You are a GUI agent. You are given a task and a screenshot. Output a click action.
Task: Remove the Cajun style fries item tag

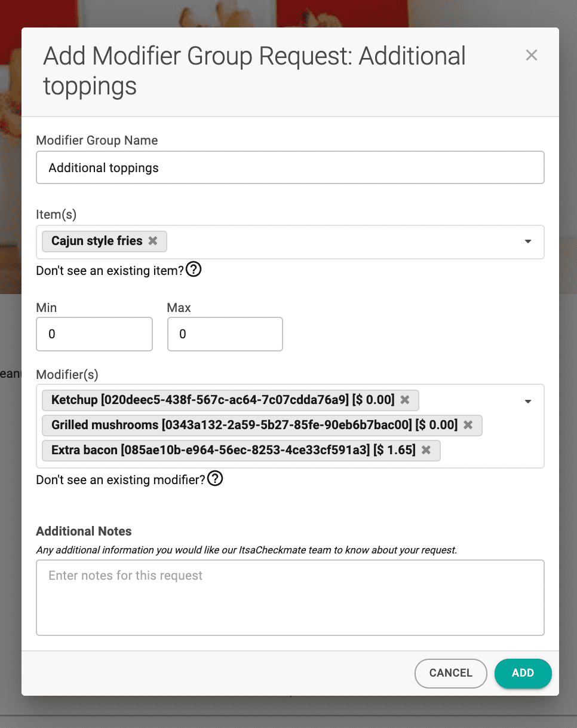click(x=153, y=241)
